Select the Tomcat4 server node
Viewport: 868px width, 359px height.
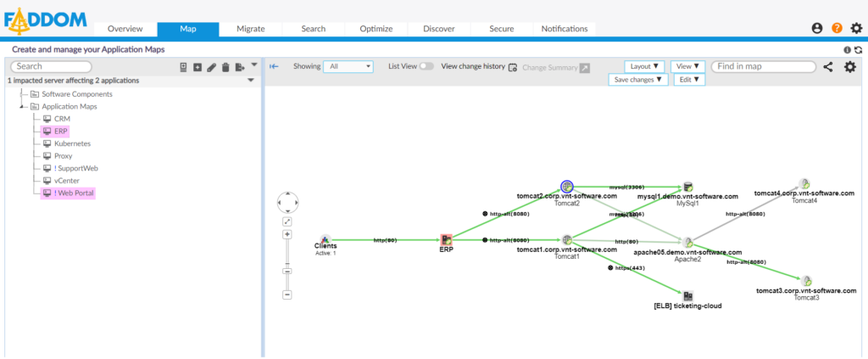804,184
